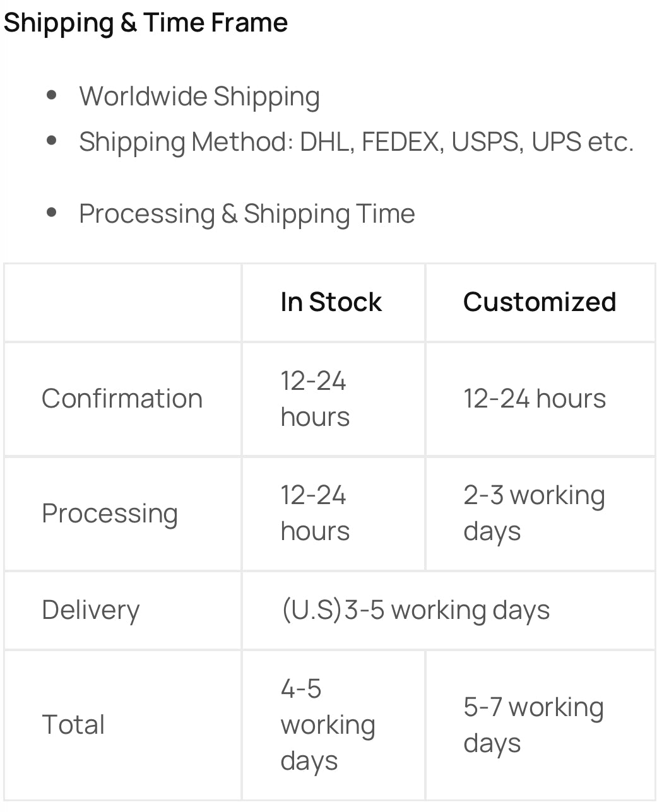Click the 4-5 working days total cell
Viewport: 669px width, 812px height.
(328, 725)
